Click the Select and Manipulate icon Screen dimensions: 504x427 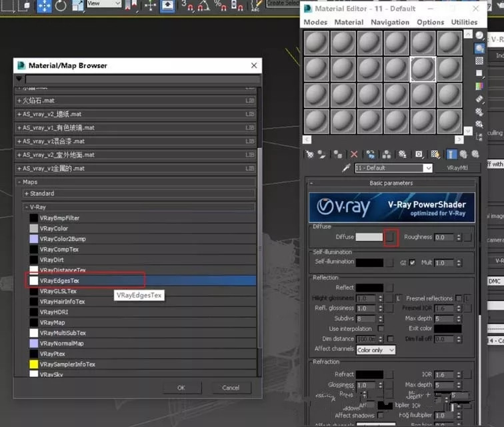pyautogui.click(x=150, y=5)
